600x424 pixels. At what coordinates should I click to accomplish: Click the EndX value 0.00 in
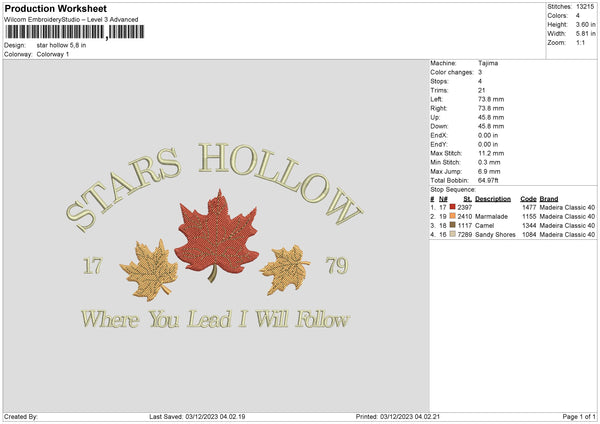488,135
